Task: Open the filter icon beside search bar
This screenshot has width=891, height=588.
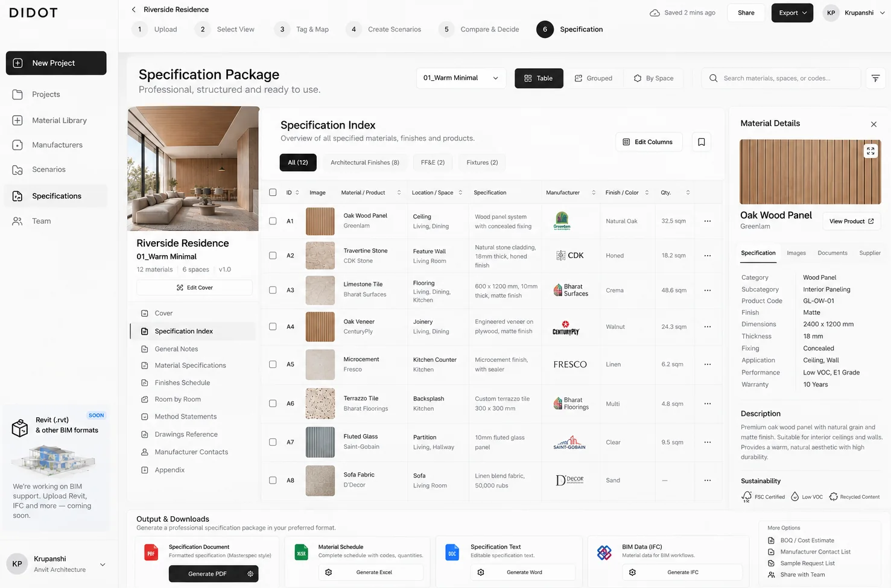Action: pyautogui.click(x=875, y=78)
